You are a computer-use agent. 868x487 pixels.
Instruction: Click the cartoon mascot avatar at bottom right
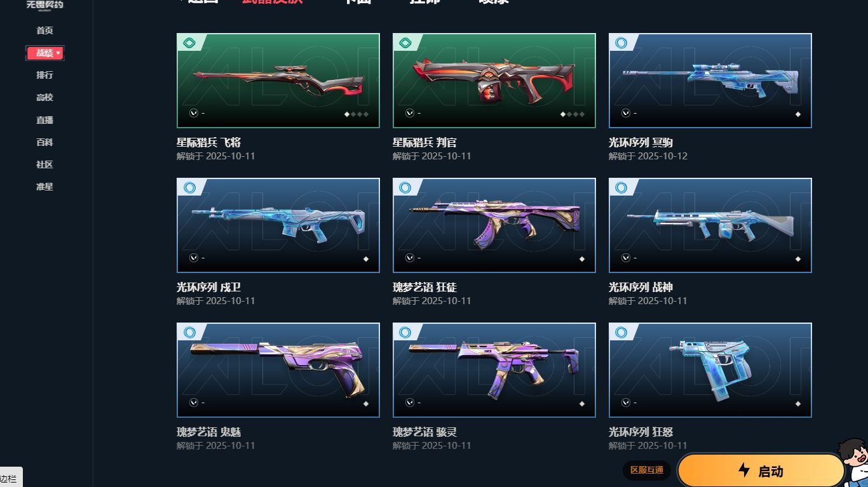click(x=853, y=462)
